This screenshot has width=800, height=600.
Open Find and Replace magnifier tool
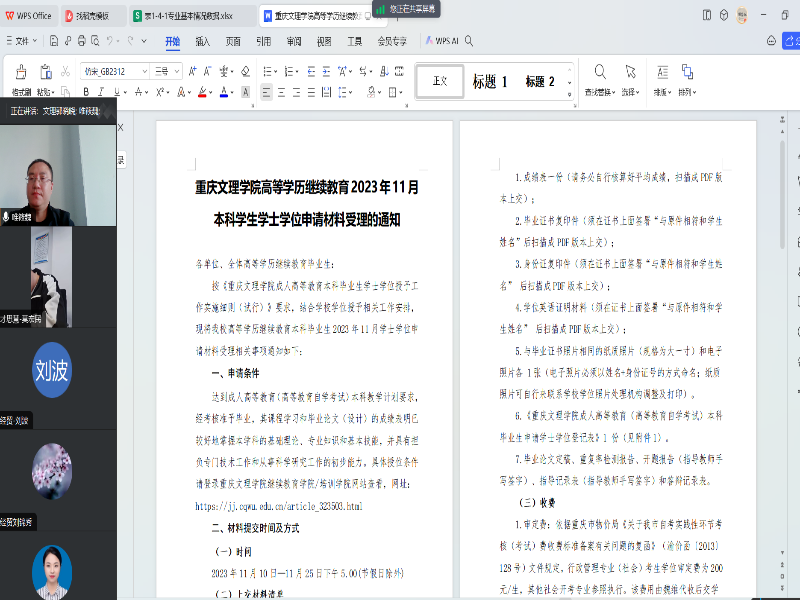[x=600, y=73]
